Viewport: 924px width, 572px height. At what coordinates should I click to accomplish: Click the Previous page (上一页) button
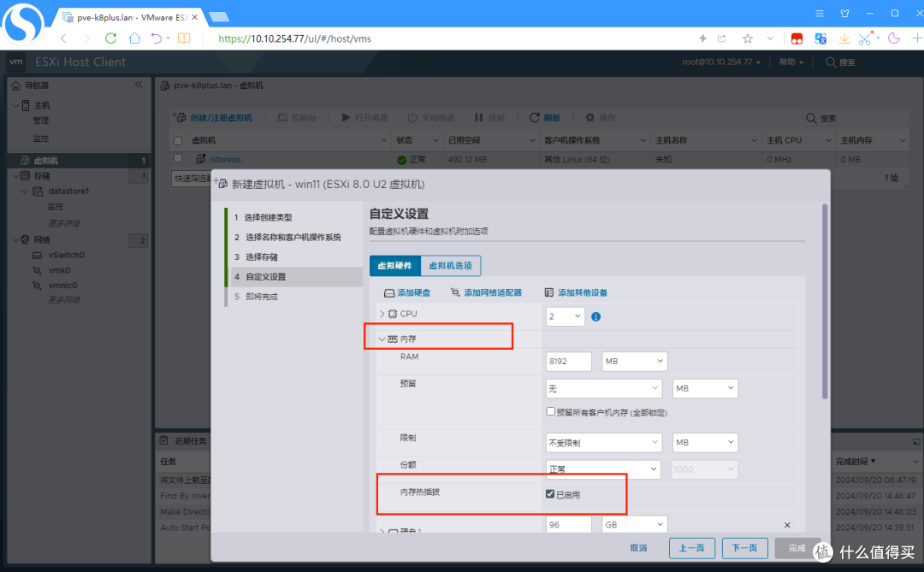(x=692, y=548)
